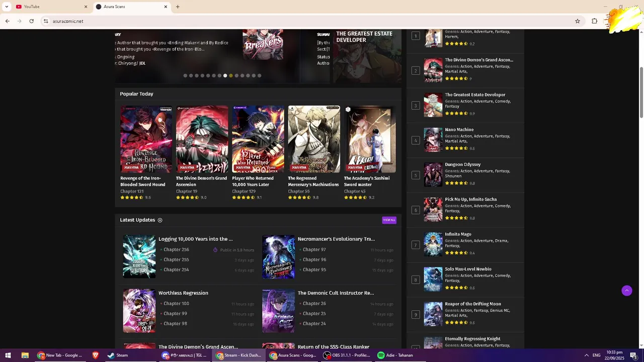
Task: Open Worthless Regression title link
Action: (x=183, y=293)
